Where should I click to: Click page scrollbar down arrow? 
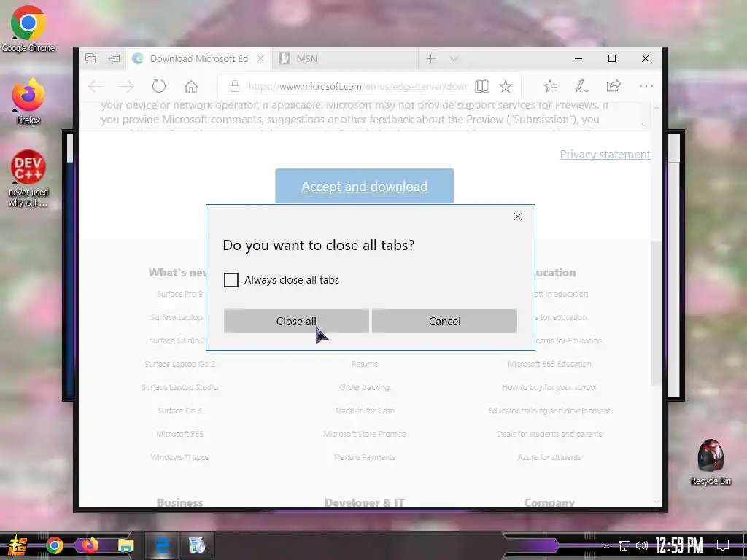coord(657,502)
